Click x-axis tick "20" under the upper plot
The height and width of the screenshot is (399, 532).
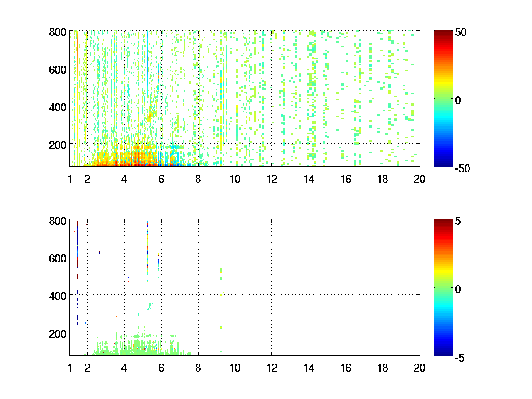click(420, 179)
